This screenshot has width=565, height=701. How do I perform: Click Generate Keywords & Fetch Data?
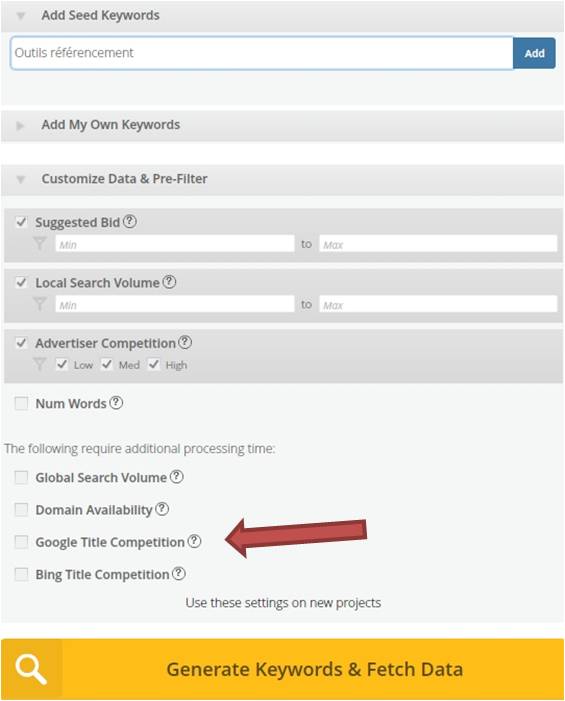[282, 669]
